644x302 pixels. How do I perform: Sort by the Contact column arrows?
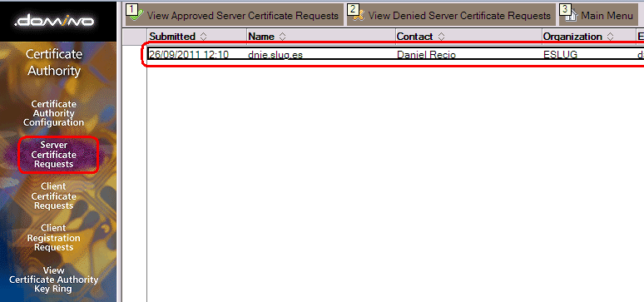(x=441, y=37)
